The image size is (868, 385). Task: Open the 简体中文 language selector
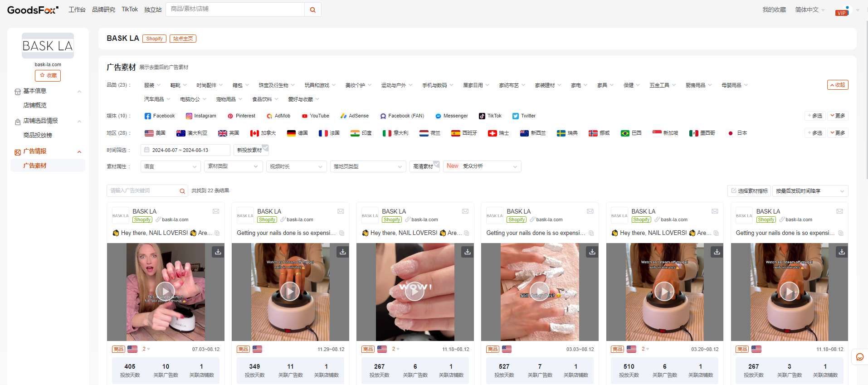coord(810,10)
